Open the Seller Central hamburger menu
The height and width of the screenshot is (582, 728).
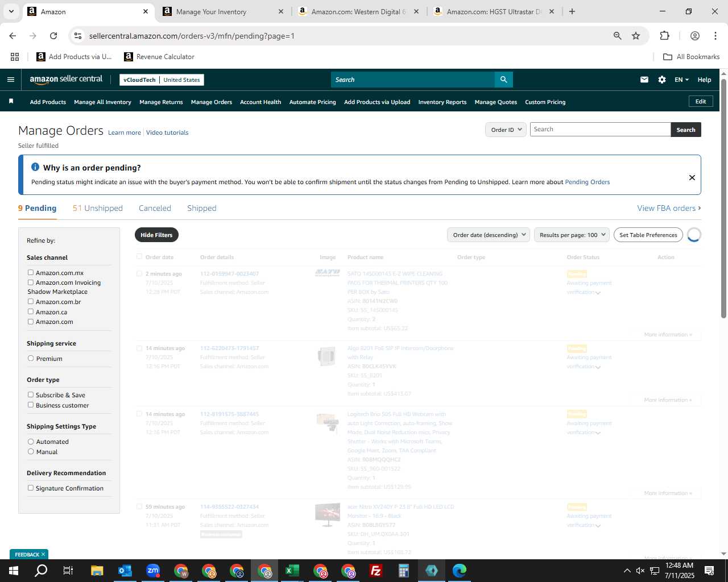click(x=11, y=80)
